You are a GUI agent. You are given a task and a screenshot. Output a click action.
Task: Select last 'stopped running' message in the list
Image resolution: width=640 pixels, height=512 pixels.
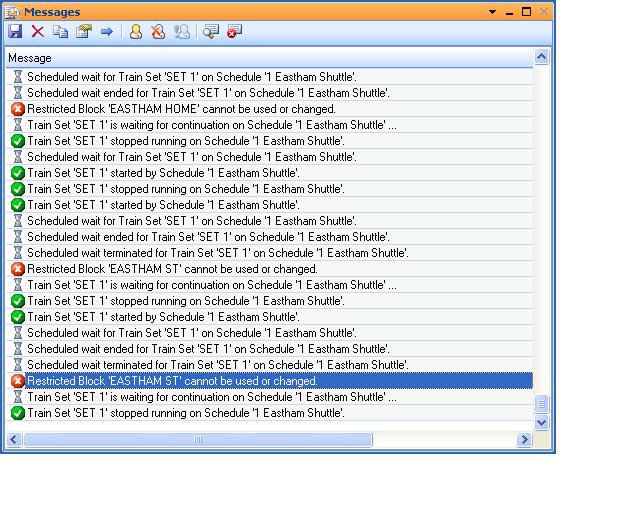(185, 413)
